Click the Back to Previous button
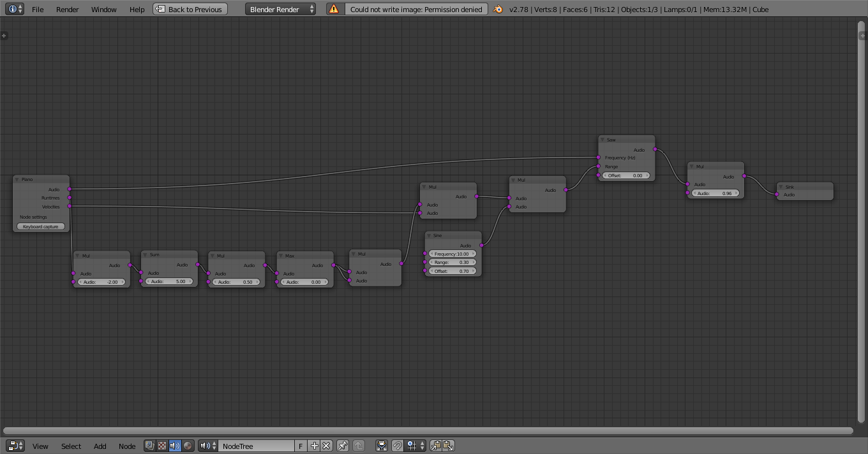 click(190, 9)
